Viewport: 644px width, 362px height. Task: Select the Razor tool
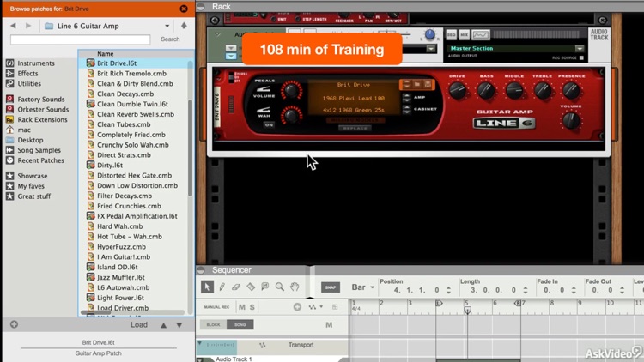pos(251,287)
